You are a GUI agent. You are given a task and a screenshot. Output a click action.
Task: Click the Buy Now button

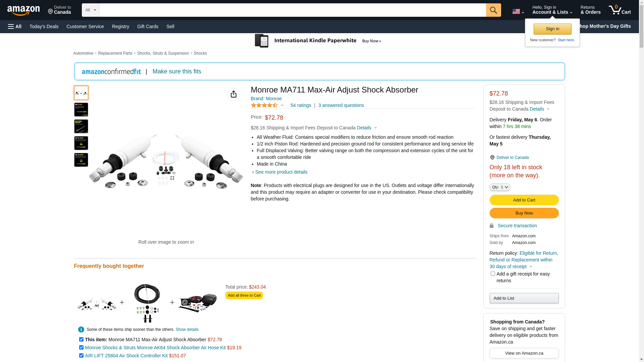click(x=524, y=213)
